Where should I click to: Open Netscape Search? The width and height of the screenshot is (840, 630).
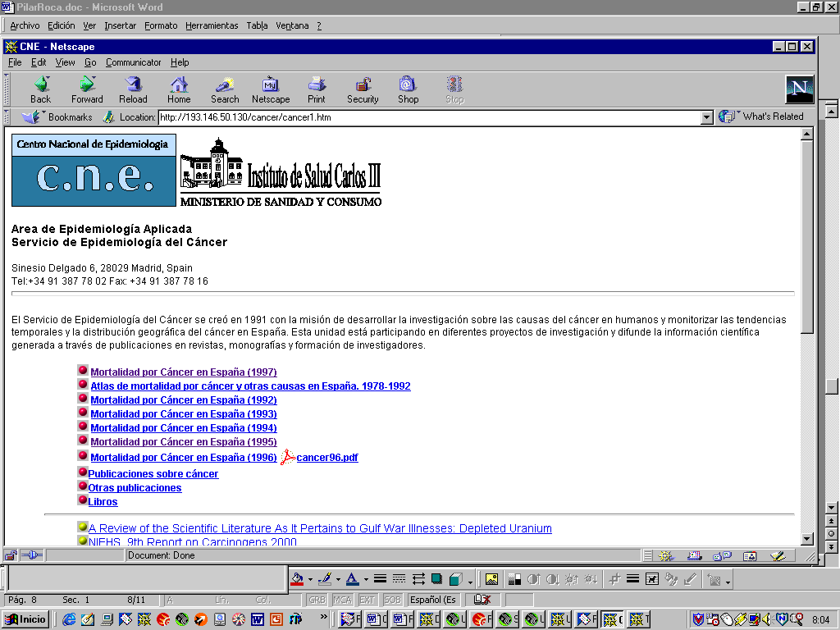click(x=225, y=89)
